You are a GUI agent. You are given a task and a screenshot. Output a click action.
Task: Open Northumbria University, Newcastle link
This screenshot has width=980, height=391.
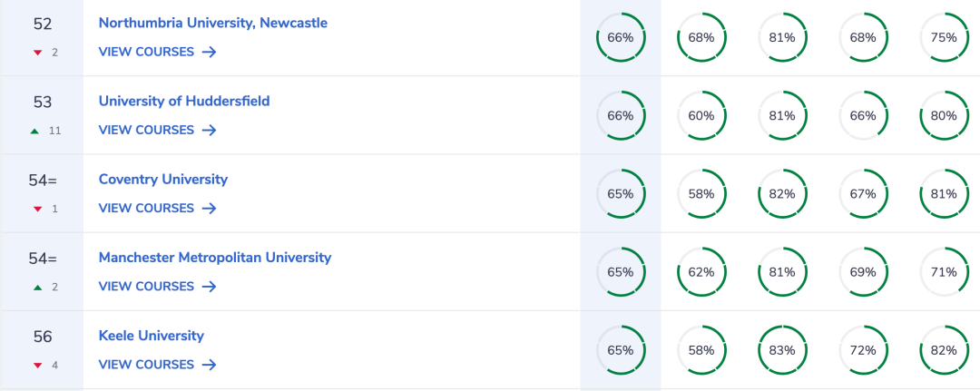(213, 23)
